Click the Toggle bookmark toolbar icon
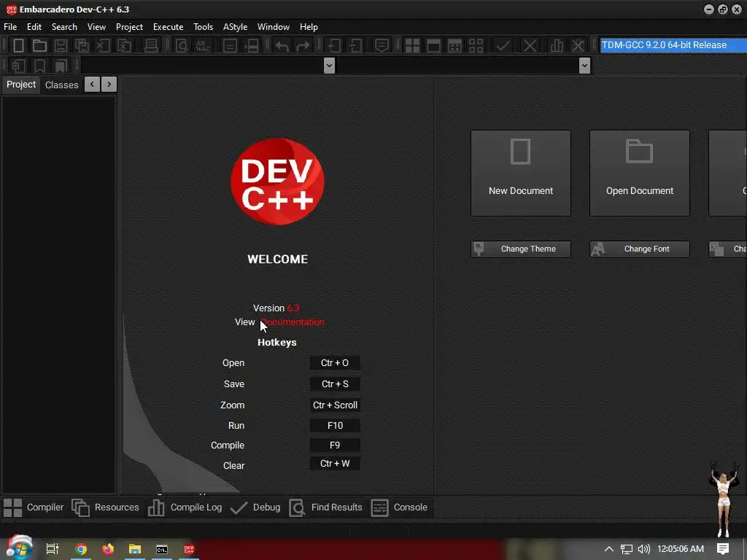The width and height of the screenshot is (747, 560). click(39, 66)
